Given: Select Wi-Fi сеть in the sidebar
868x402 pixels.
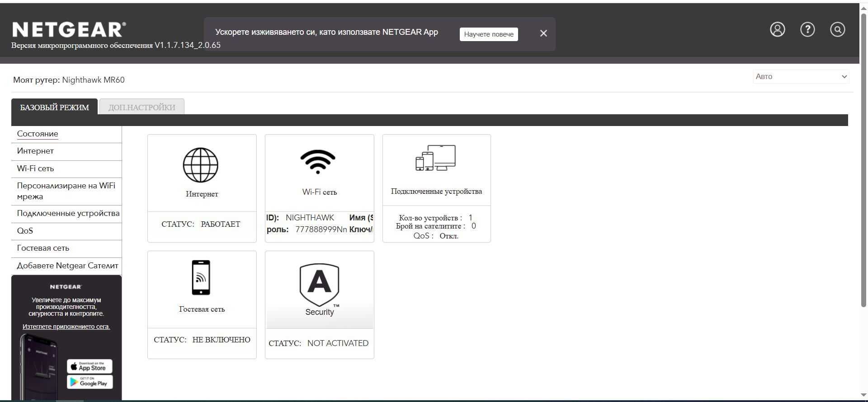Looking at the screenshot, I should coord(35,168).
